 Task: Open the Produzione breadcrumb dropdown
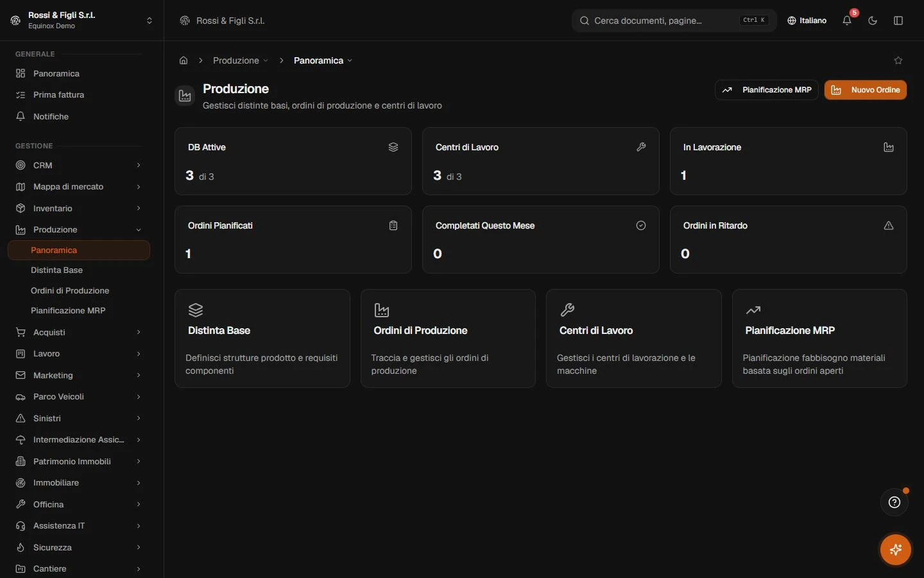[241, 60]
